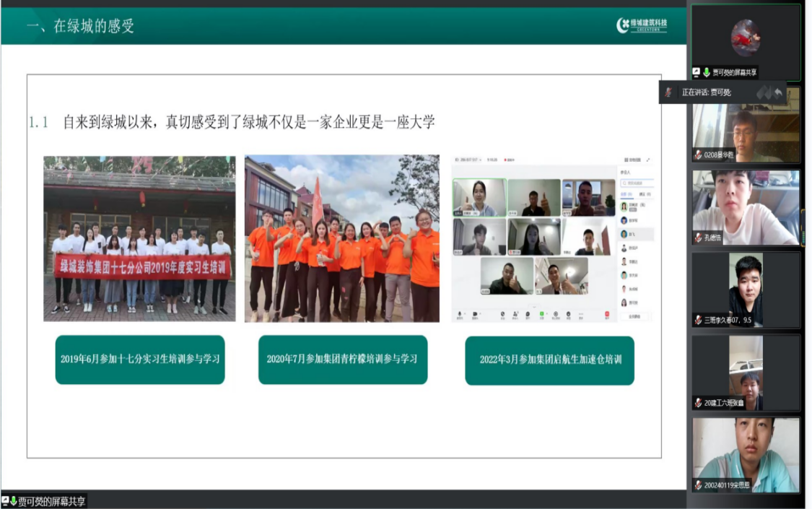Click the green mic icon in bottom-left share label
Image resolution: width=812 pixels, height=509 pixels.
point(13,500)
